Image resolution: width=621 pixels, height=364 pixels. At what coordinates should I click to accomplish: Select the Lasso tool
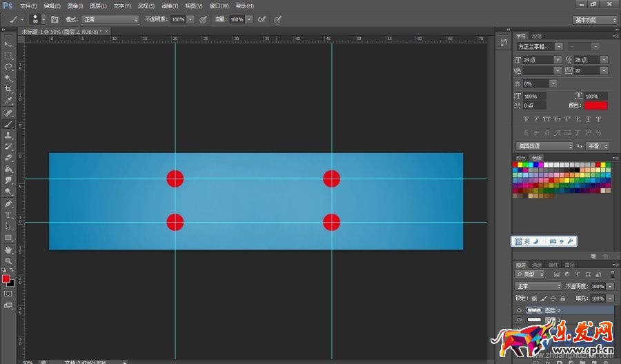pos(9,67)
